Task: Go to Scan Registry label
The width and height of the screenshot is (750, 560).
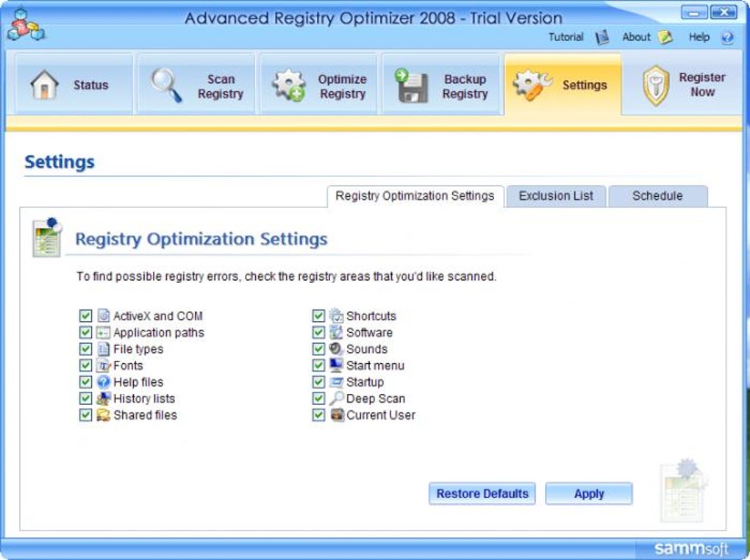Action: (x=221, y=87)
